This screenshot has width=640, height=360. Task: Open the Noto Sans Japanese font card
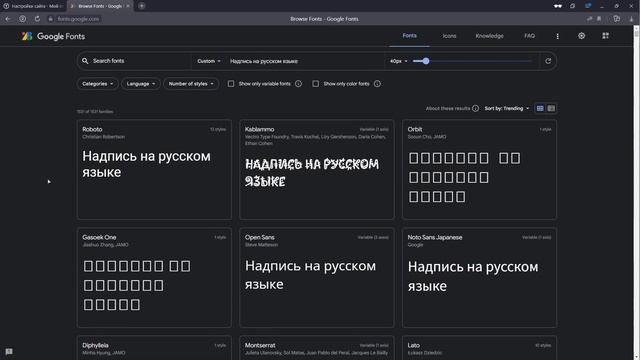pos(479,278)
